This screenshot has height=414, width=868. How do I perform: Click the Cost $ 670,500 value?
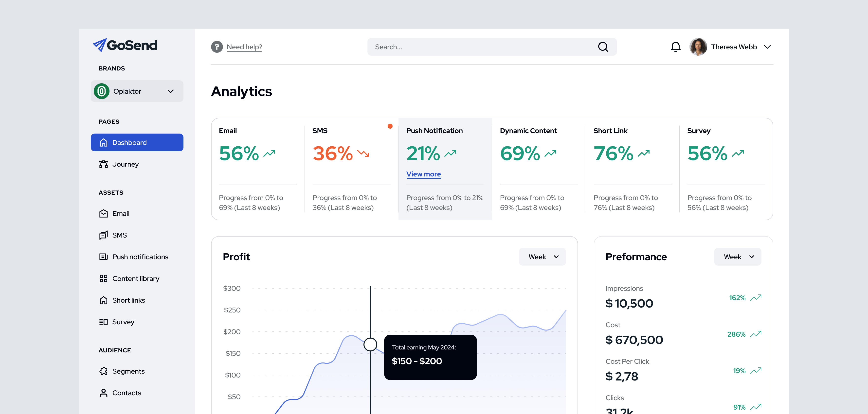tap(634, 340)
